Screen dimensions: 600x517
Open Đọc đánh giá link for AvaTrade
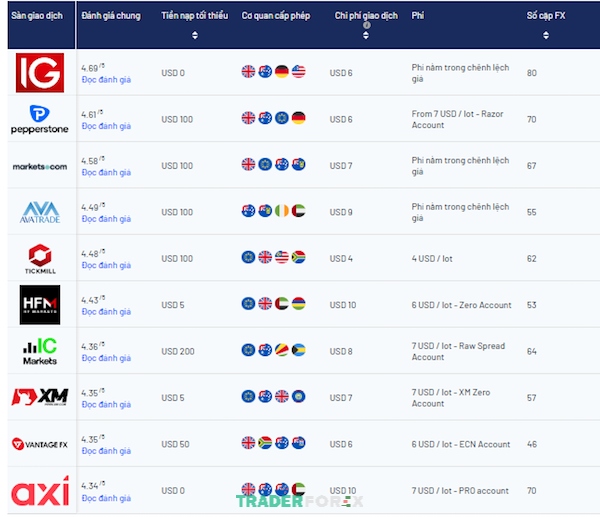coord(106,219)
